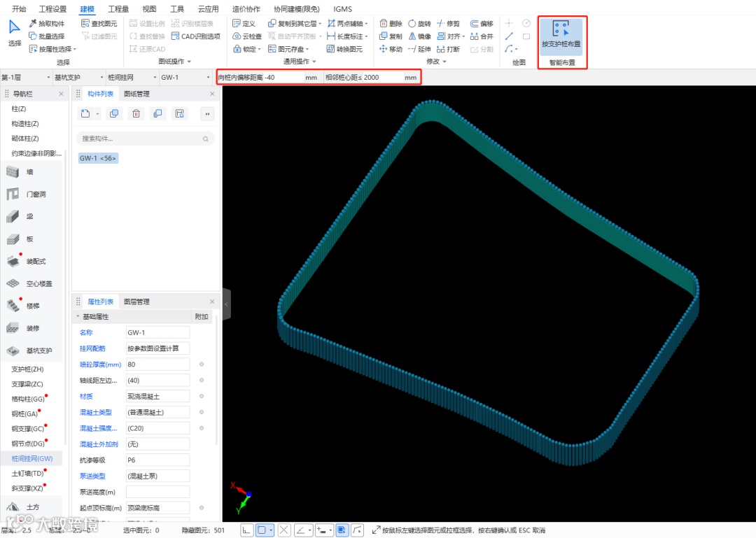756x538 pixels.
Task: Select GW-1 <56> component item
Action: coord(98,158)
